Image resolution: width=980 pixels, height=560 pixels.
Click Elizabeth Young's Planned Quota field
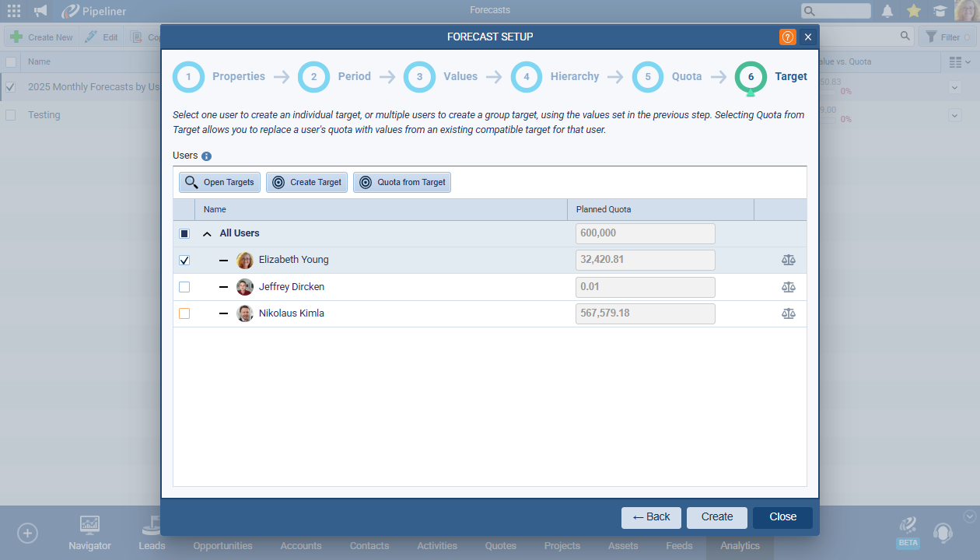645,261
